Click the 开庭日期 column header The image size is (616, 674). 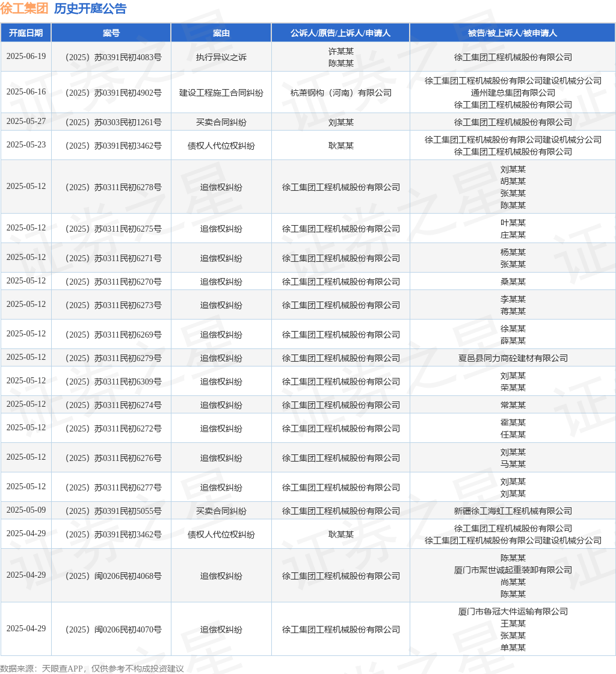click(26, 32)
